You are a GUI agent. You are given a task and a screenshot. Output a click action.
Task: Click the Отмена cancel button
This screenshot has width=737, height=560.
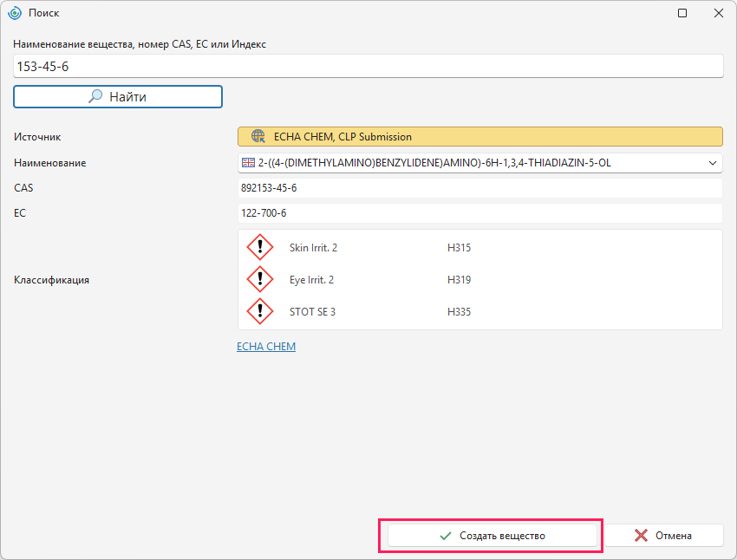click(x=664, y=536)
